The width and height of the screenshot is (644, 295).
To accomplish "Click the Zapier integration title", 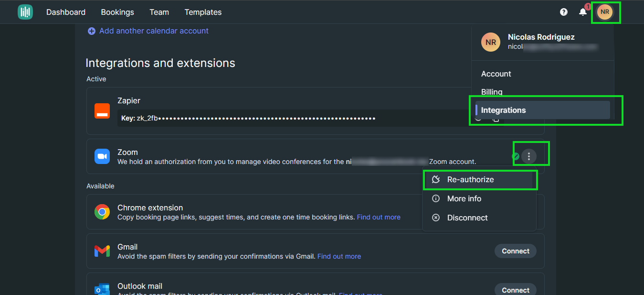I will [129, 100].
